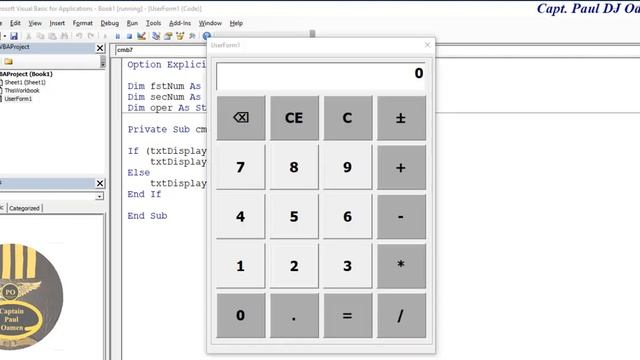Click digit 5 on calculator
640x360 pixels.
click(294, 216)
